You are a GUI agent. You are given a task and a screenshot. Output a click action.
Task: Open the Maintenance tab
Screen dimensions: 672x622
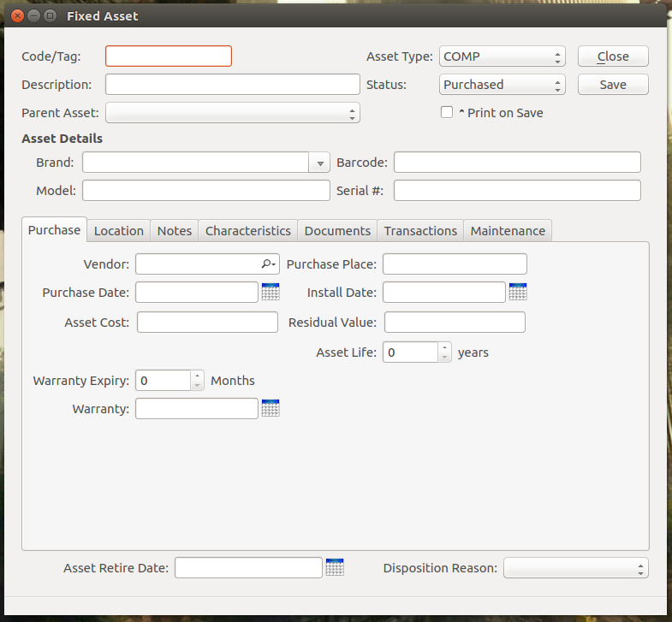tap(508, 231)
